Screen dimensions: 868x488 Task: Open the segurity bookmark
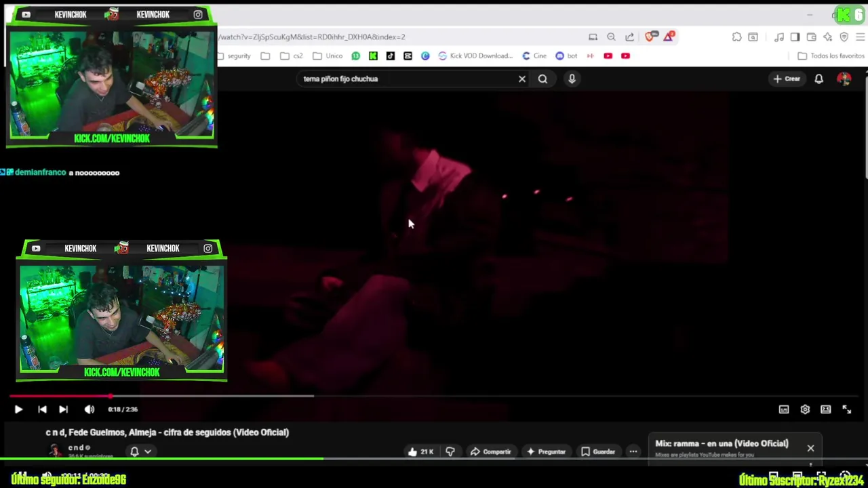pos(235,56)
